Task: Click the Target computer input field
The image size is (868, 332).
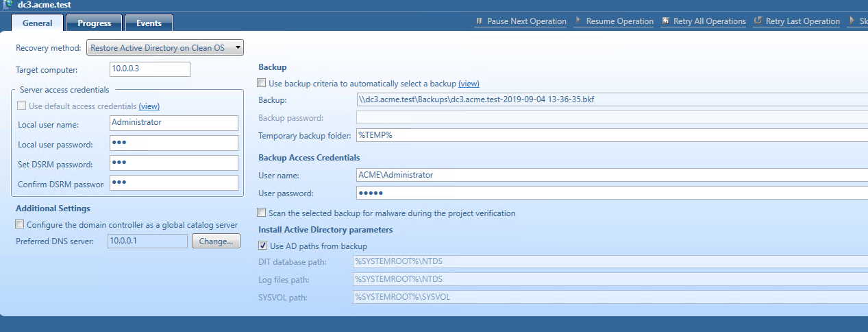Action: point(149,69)
